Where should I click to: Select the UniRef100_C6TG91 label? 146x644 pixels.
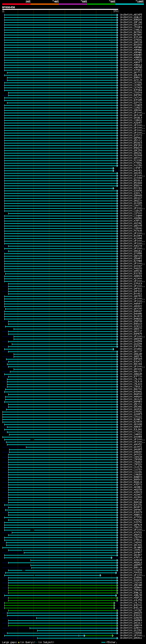[131, 82]
